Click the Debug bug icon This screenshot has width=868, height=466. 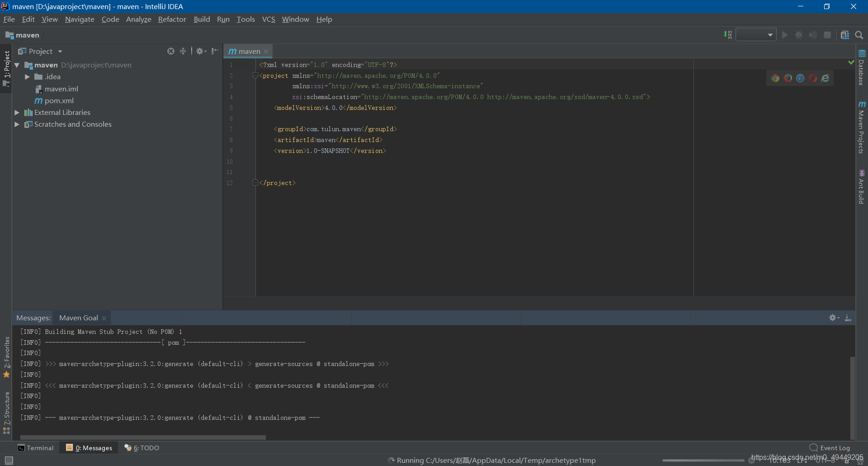click(x=799, y=35)
